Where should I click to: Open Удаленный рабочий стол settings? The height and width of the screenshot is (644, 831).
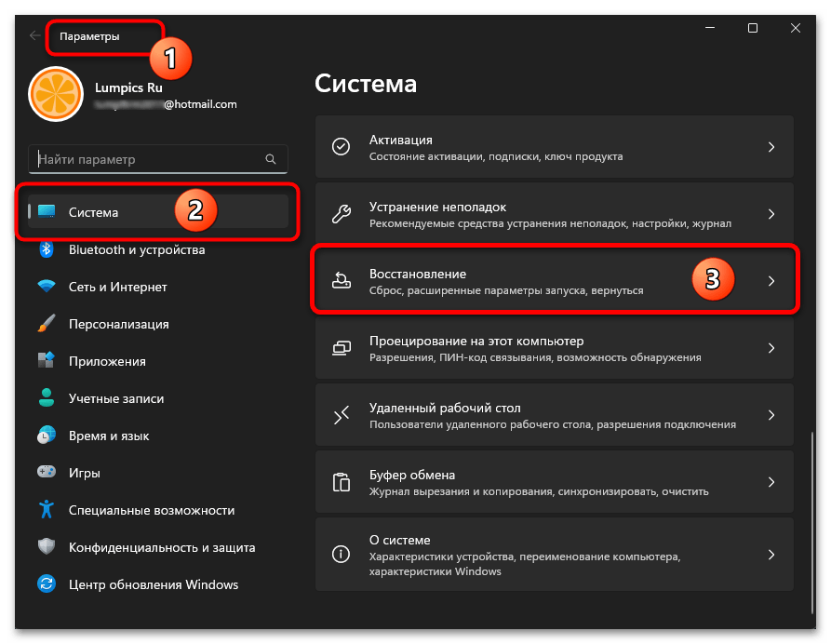(555, 415)
